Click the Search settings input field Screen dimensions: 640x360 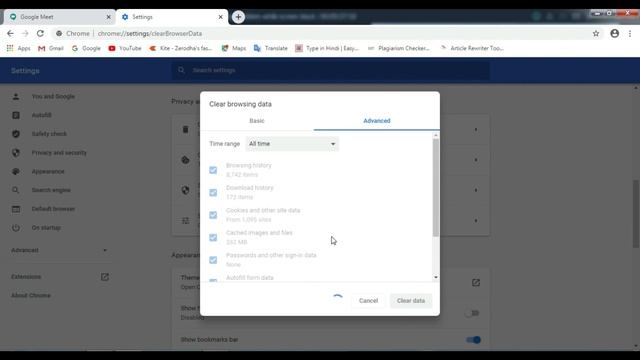(331, 70)
